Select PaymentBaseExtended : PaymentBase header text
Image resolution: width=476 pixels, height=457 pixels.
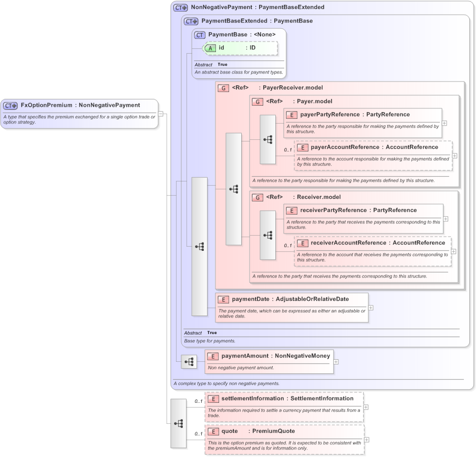(x=257, y=21)
